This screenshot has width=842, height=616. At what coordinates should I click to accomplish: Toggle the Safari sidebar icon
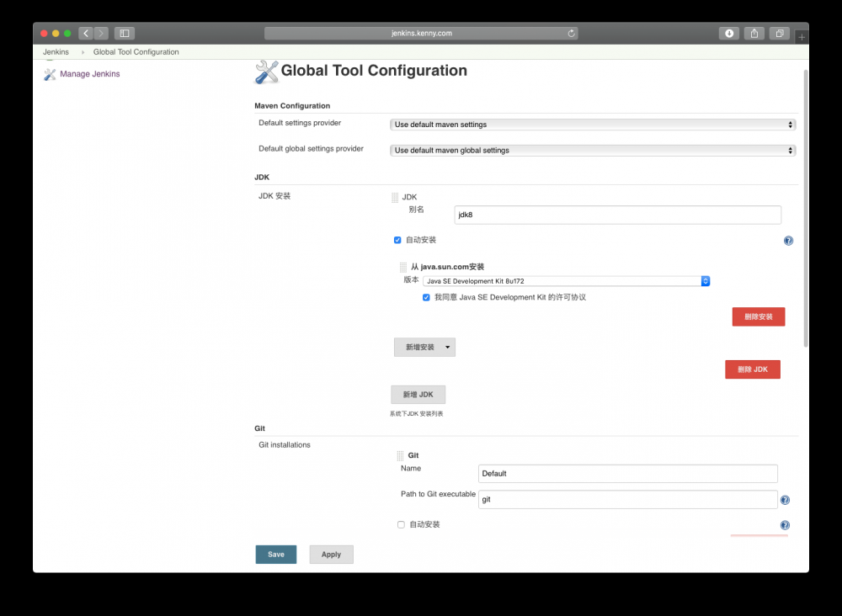click(x=123, y=33)
